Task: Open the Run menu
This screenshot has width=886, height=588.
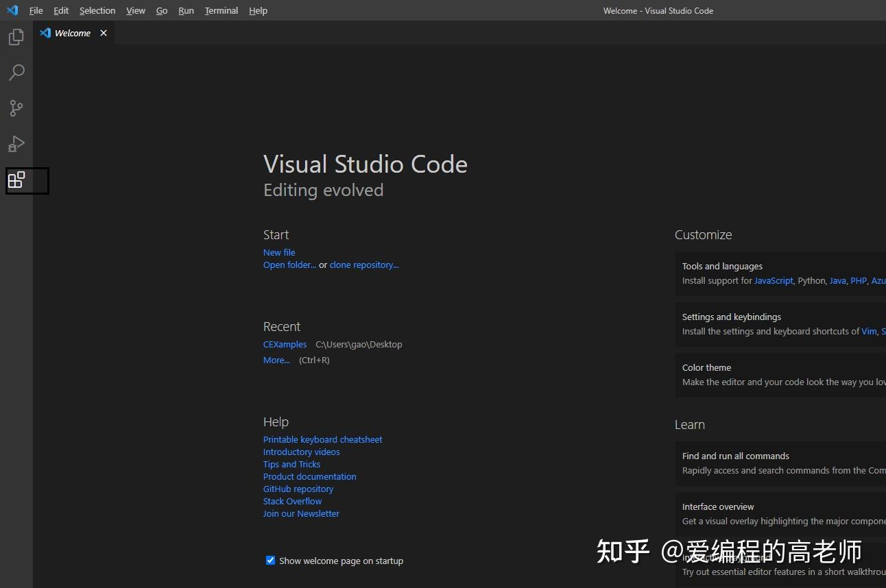Action: tap(186, 10)
